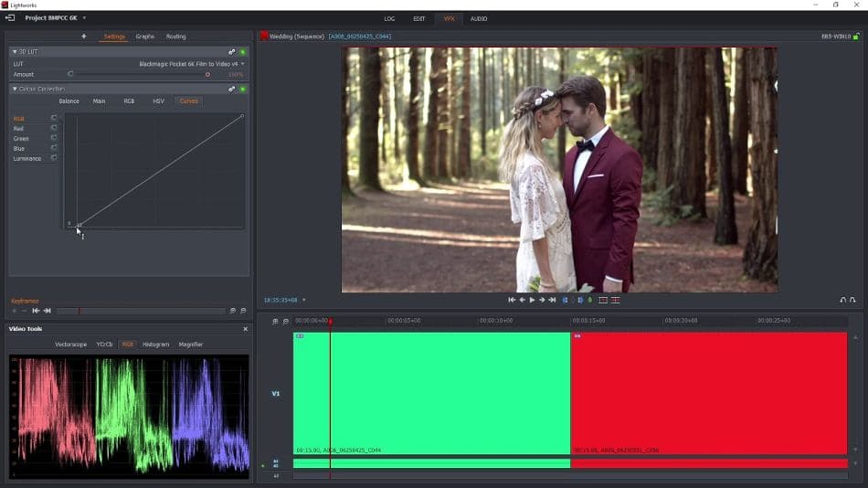
Task: Click the reset icon beside RGB curve
Action: coord(54,118)
